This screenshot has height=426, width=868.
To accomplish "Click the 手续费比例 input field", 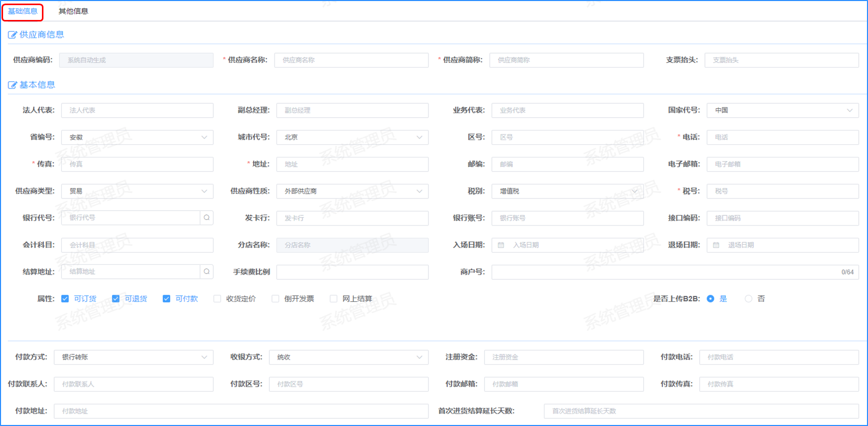I will tap(352, 272).
